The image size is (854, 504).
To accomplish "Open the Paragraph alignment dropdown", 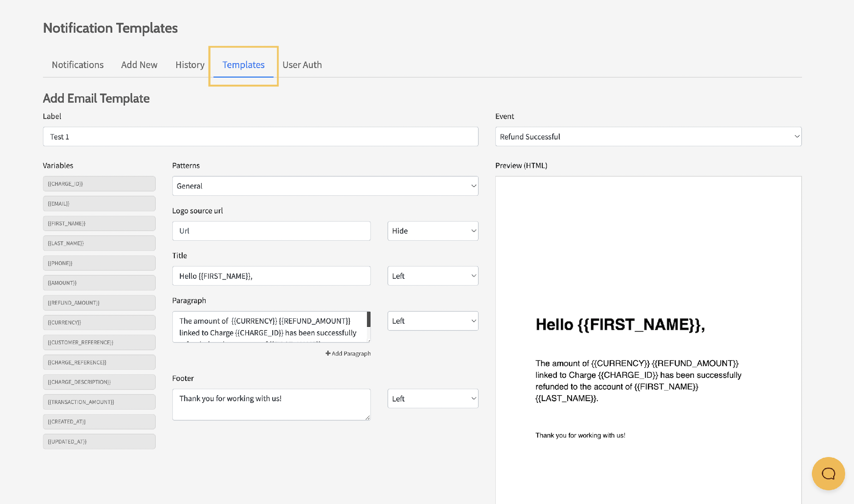I will [433, 321].
